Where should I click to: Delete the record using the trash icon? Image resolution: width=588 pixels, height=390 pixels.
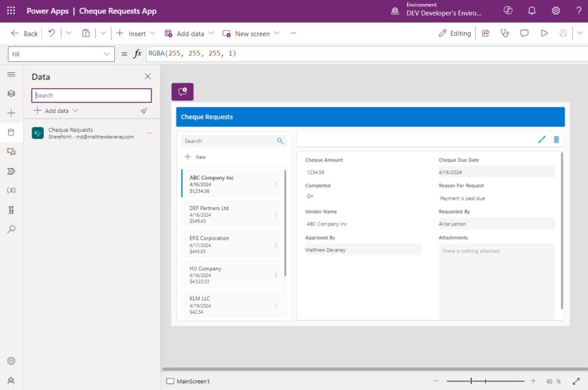[x=556, y=139]
